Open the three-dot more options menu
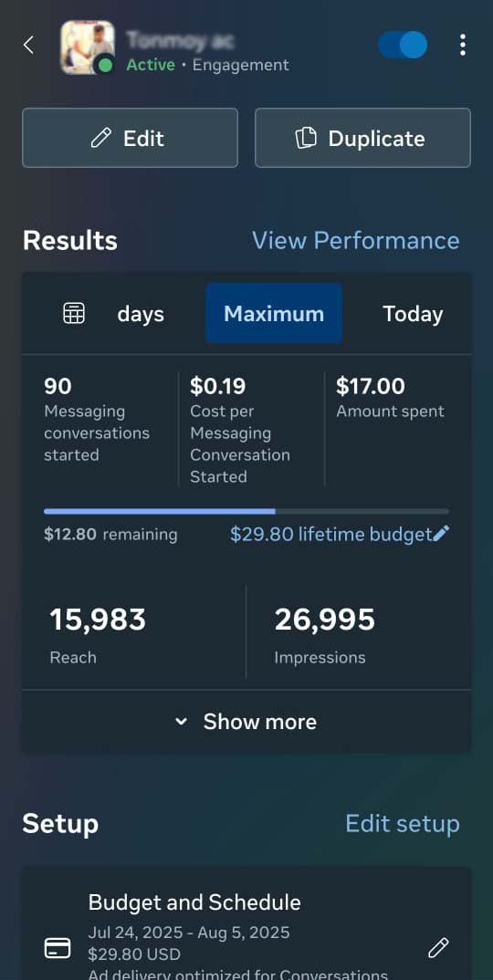The width and height of the screenshot is (493, 980). [x=462, y=45]
